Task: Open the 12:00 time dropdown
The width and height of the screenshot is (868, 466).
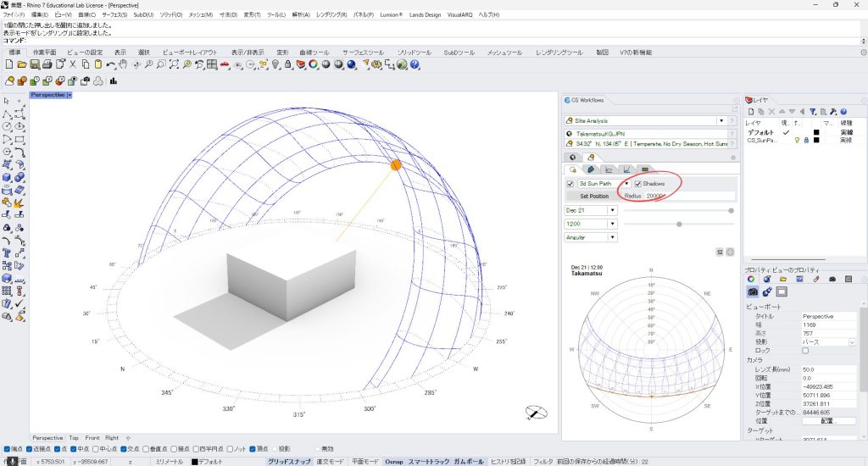Action: click(612, 224)
